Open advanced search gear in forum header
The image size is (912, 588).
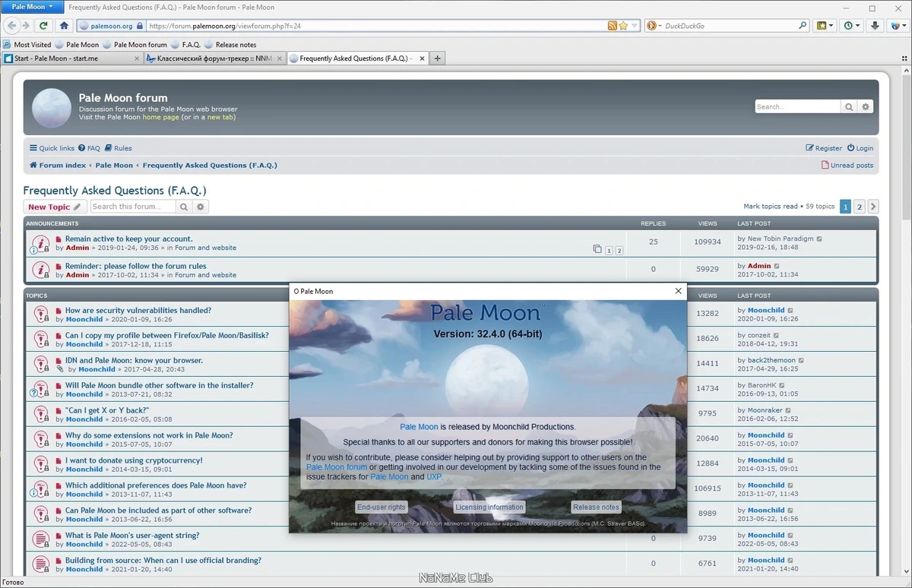(x=865, y=107)
